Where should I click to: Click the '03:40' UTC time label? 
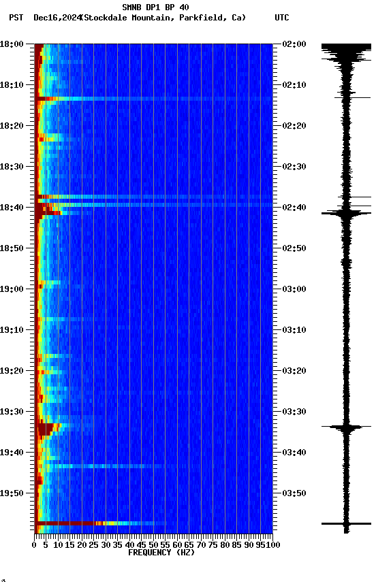coord(294,453)
